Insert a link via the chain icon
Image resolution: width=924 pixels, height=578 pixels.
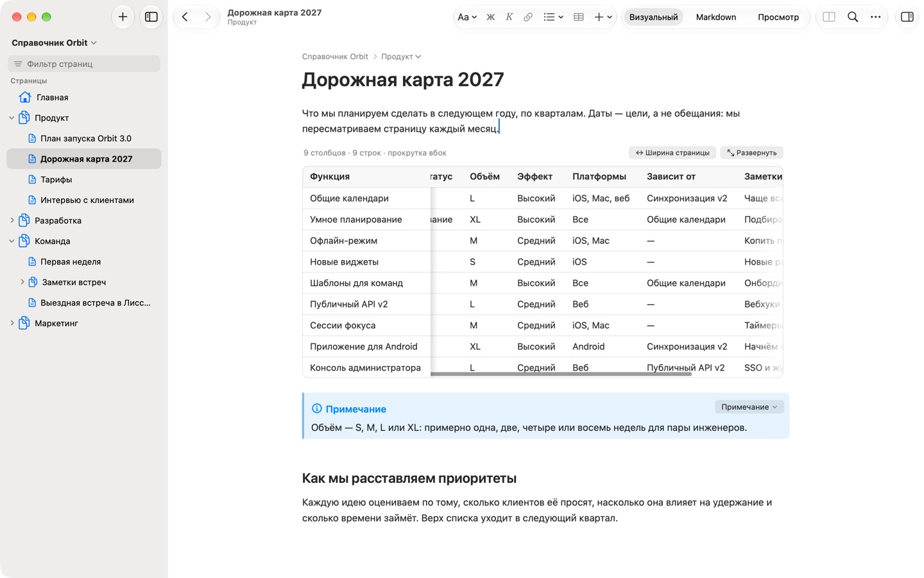click(x=527, y=17)
